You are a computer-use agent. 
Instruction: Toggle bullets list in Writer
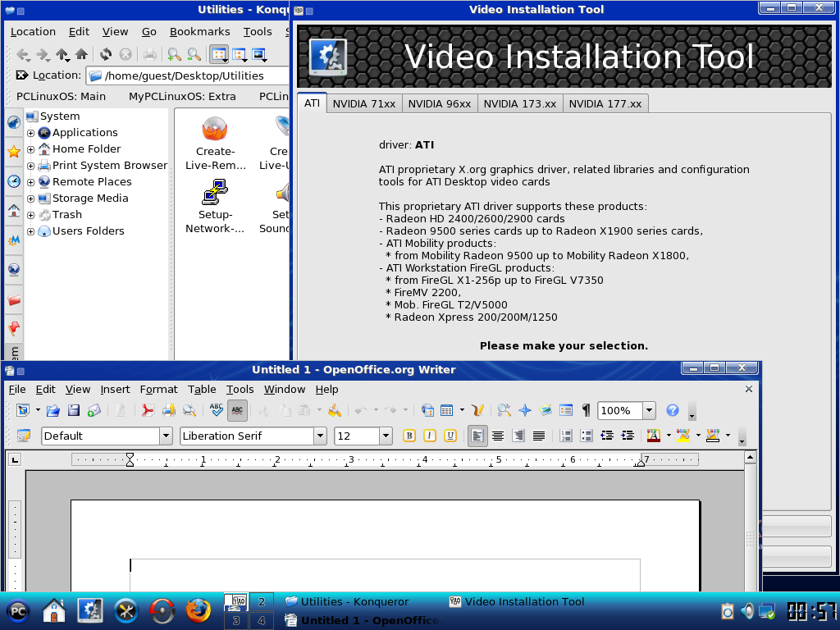pyautogui.click(x=587, y=436)
